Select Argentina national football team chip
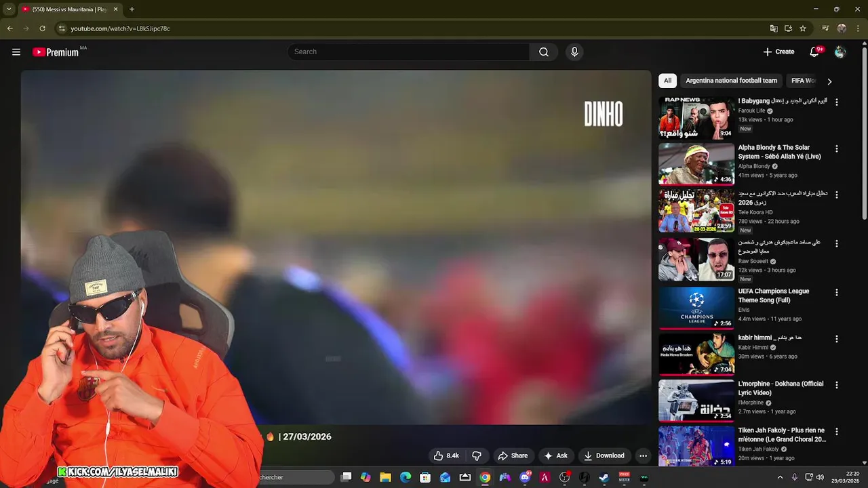Screen dimensions: 868x488 [x=731, y=81]
